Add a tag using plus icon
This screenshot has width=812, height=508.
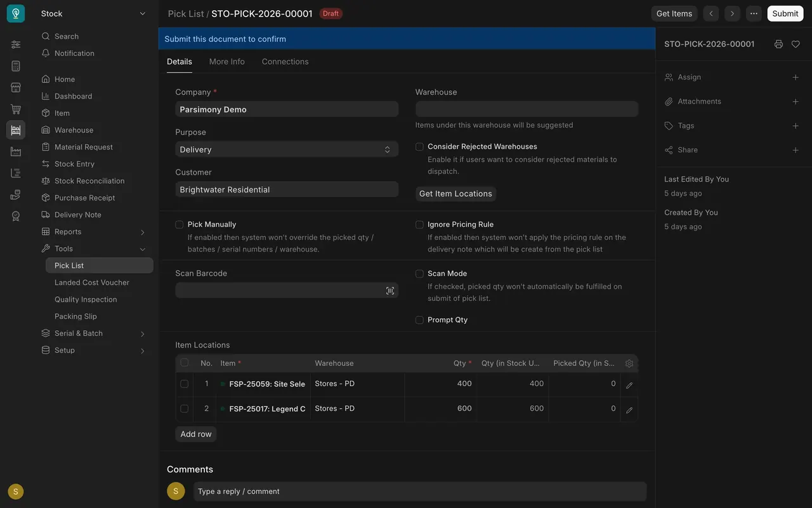796,126
